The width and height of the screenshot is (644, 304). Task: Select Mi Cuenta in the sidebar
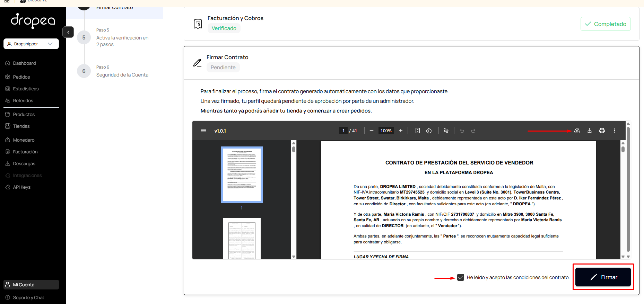pos(31,285)
